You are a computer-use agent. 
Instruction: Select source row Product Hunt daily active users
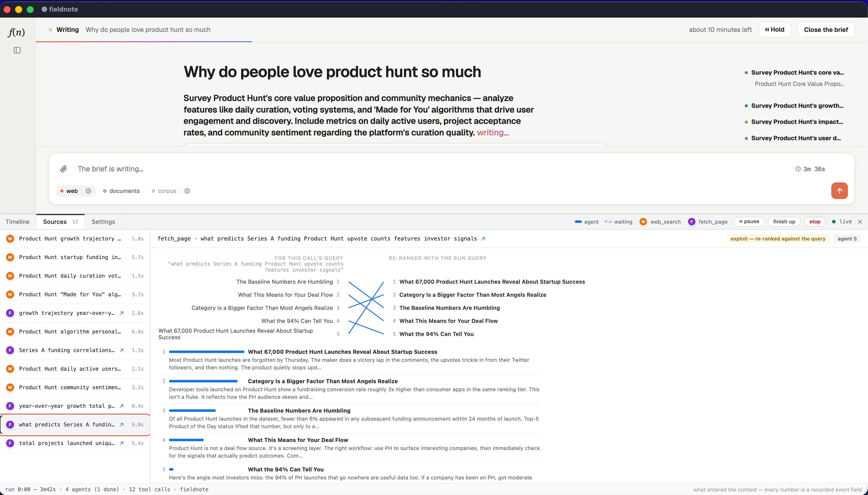[75, 369]
